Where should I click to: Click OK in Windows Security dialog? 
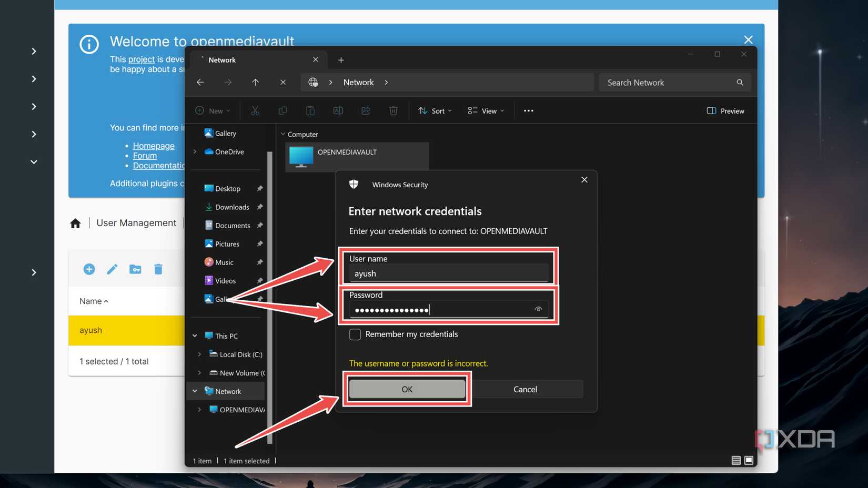click(x=407, y=389)
